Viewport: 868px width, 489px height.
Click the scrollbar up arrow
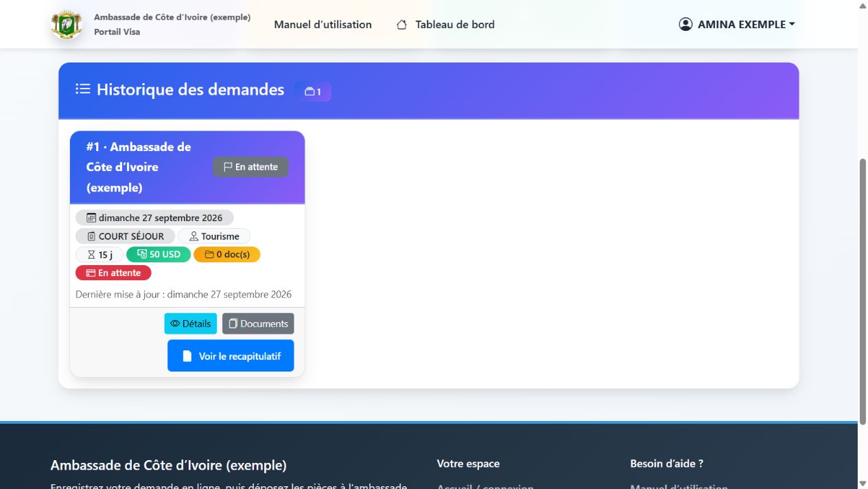[863, 5]
